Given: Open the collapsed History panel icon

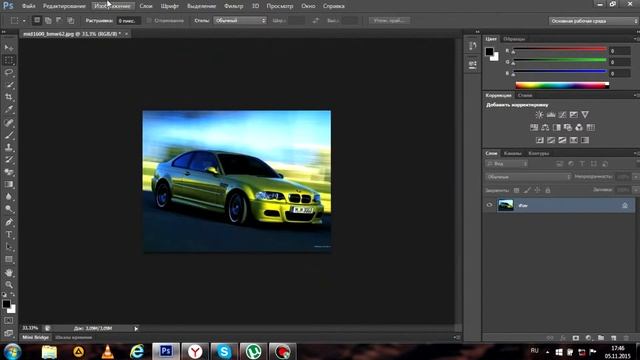Looking at the screenshot, I should pos(473,46).
